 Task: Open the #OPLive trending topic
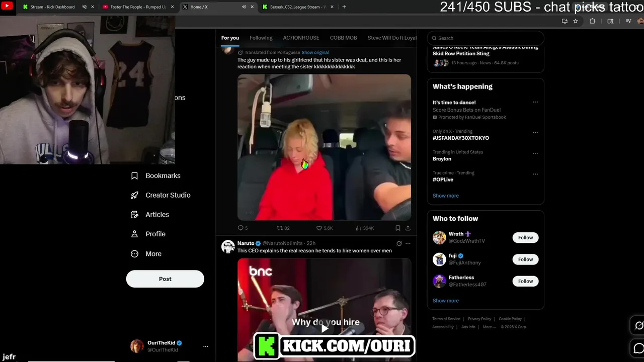[x=443, y=179]
